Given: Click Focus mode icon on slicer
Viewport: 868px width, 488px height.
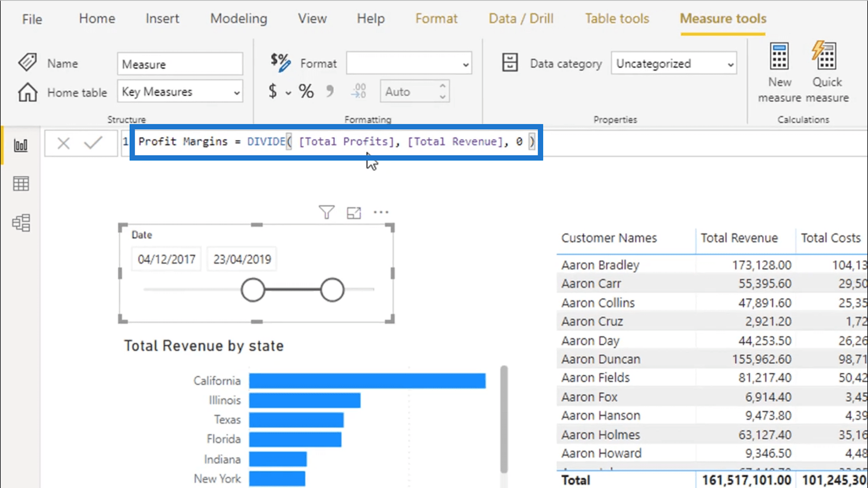Looking at the screenshot, I should click(x=354, y=213).
